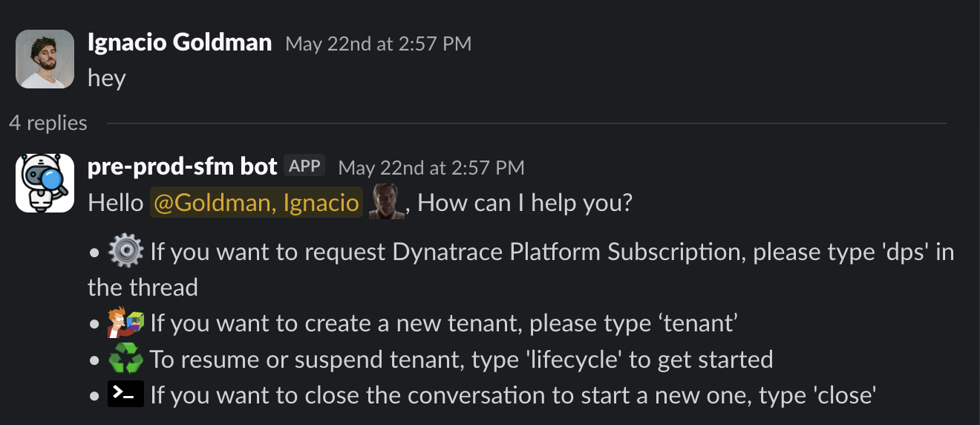The image size is (980, 425).
Task: Click the 'resume or suspend tenant' lifecycle line
Action: [461, 360]
